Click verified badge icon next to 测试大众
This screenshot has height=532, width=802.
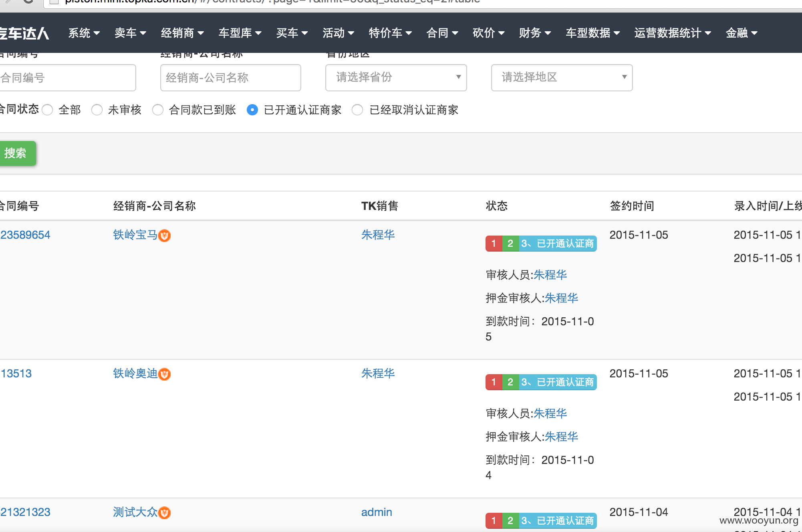tap(164, 513)
